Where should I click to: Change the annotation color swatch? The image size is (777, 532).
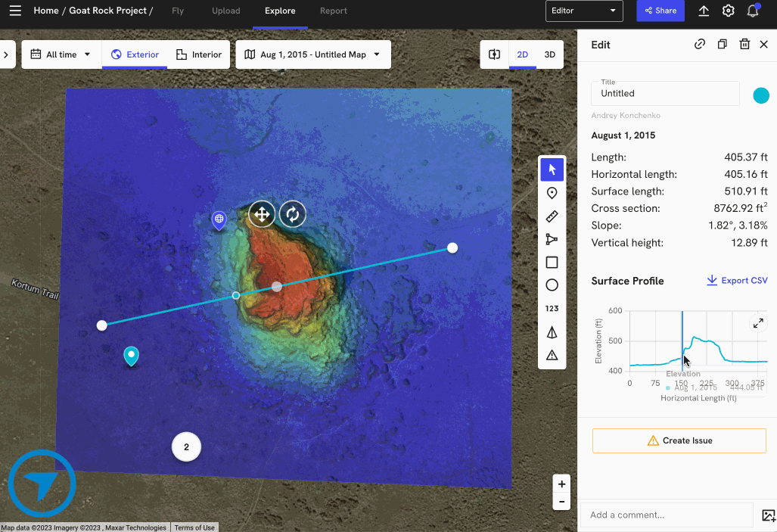click(761, 95)
